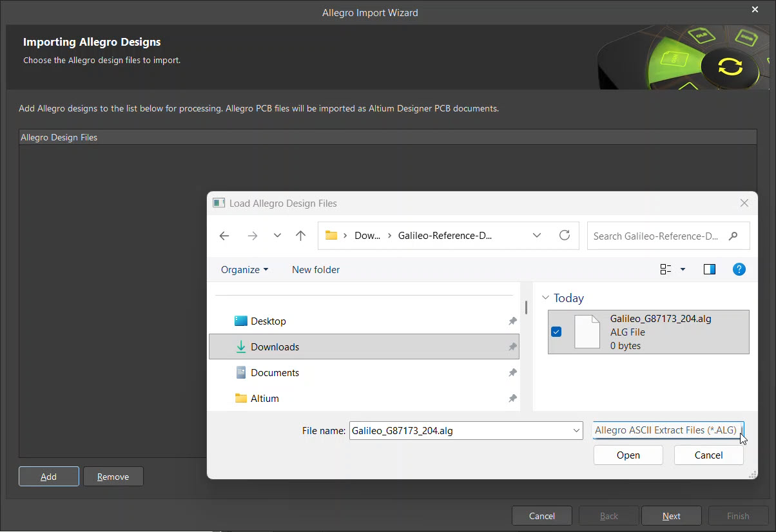
Task: Click Next in the Import Wizard
Action: [x=672, y=516]
